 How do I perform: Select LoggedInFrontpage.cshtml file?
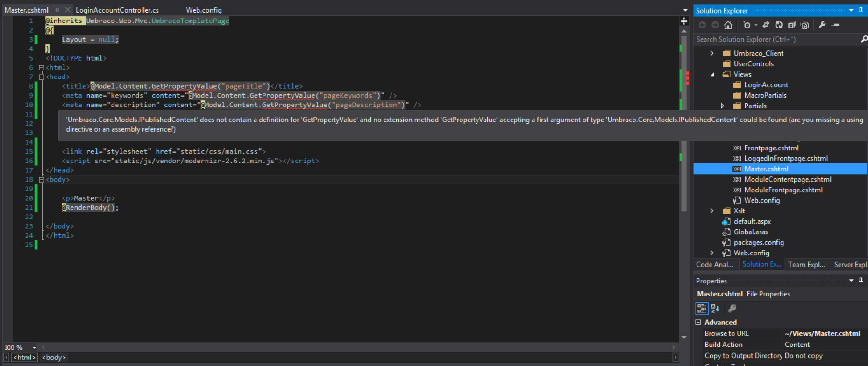[x=786, y=159]
